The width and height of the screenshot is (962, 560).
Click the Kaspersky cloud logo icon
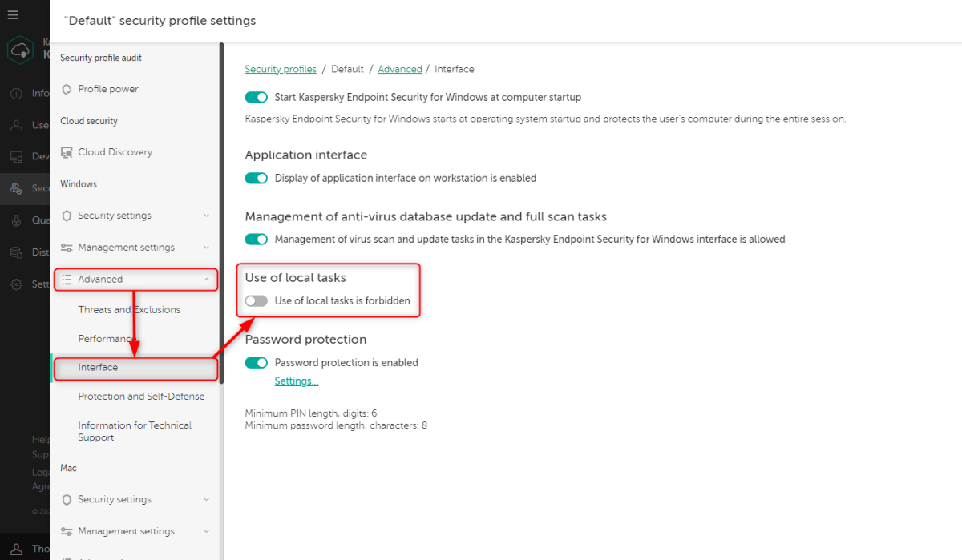[x=20, y=50]
